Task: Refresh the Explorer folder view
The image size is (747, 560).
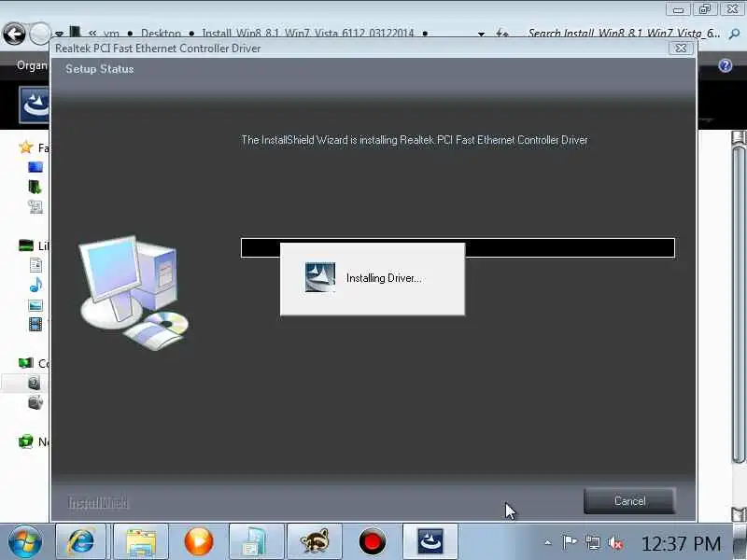Action: click(501, 34)
